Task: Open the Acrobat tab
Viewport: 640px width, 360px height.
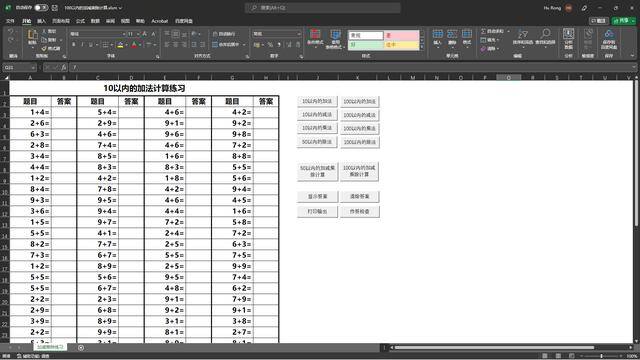Action: point(160,21)
